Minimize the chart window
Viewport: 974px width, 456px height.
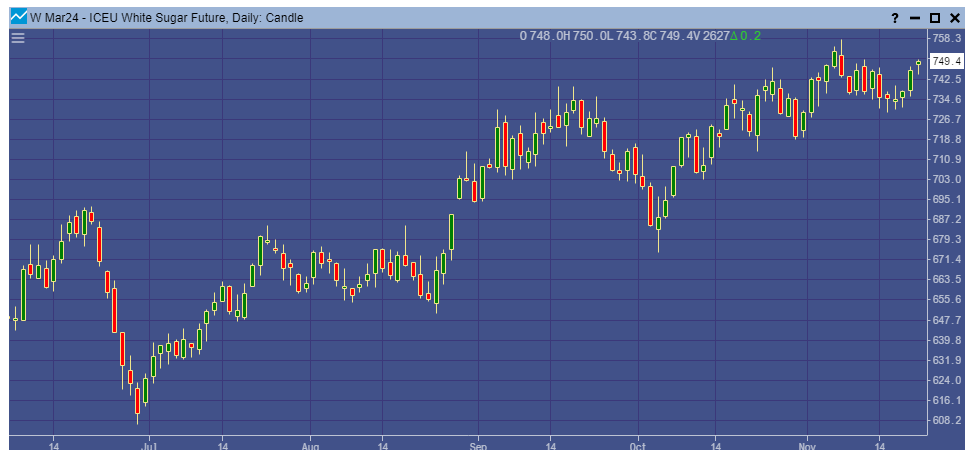point(914,18)
